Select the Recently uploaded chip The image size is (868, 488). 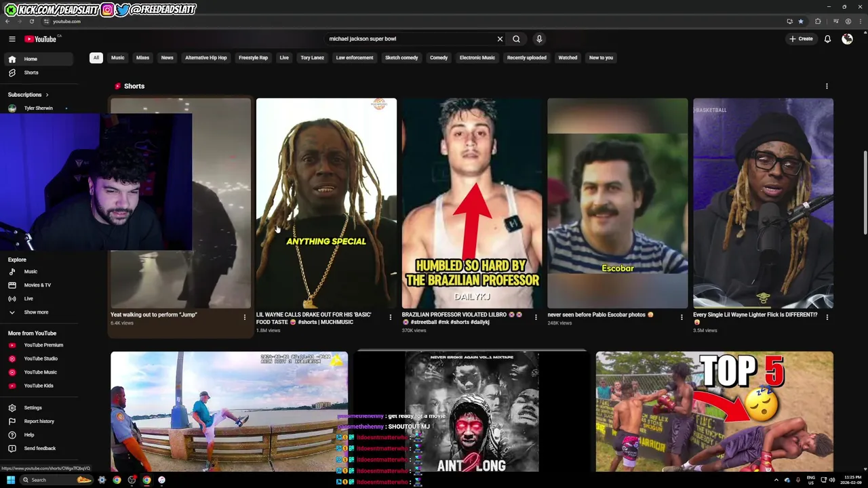pos(526,58)
